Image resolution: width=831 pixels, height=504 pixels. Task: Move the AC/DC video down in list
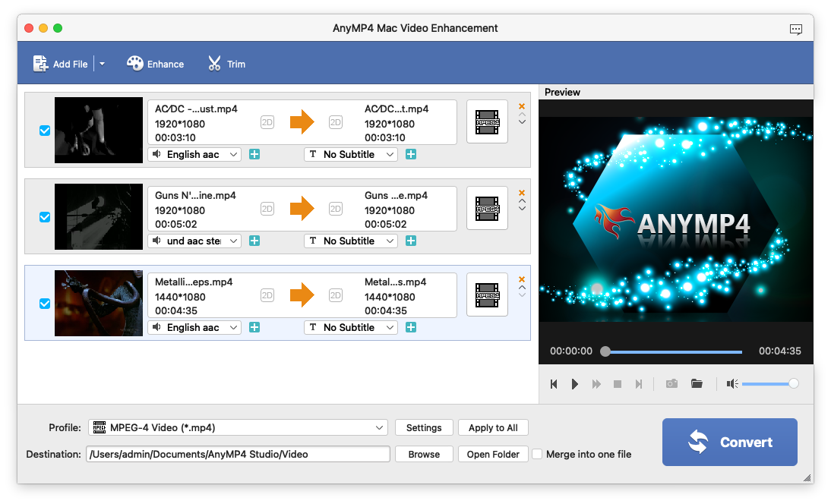click(x=522, y=121)
